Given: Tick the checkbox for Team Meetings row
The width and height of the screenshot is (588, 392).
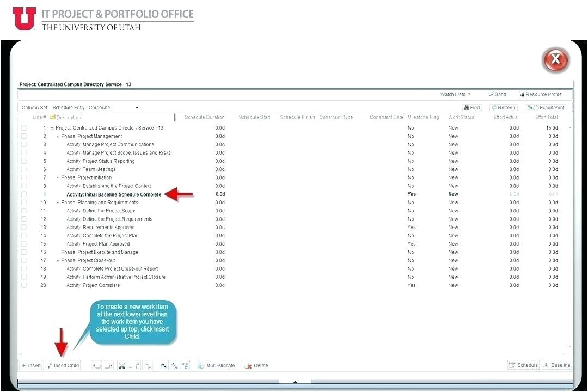Looking at the screenshot, I should click(x=24, y=169).
